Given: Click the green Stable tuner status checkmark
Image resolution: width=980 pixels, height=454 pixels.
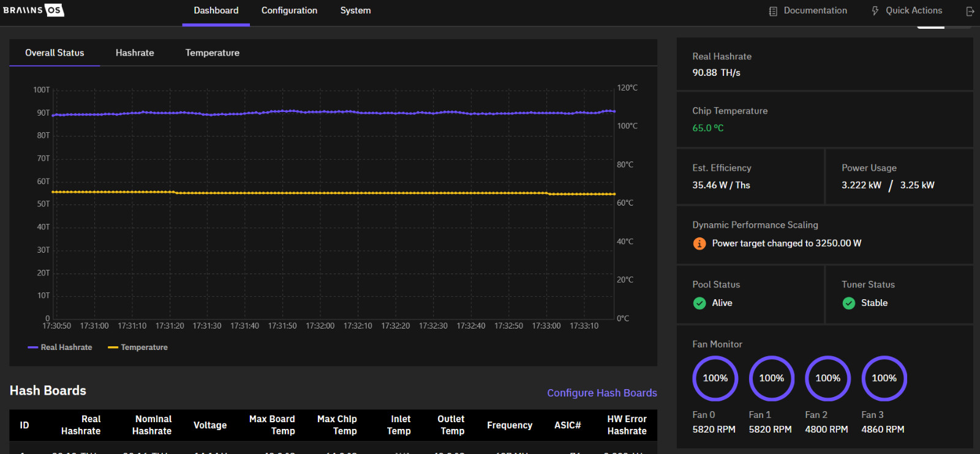Looking at the screenshot, I should pos(849,303).
